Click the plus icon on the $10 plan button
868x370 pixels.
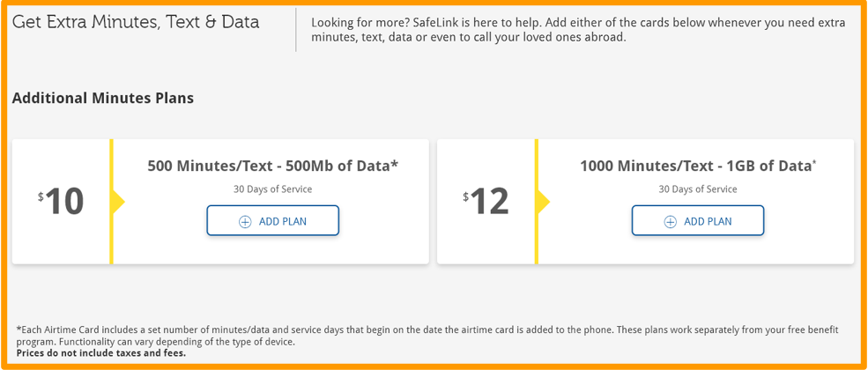point(245,221)
